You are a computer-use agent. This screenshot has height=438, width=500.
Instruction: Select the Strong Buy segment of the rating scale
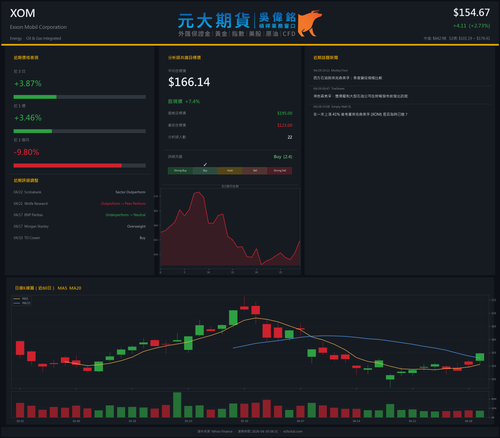click(180, 171)
